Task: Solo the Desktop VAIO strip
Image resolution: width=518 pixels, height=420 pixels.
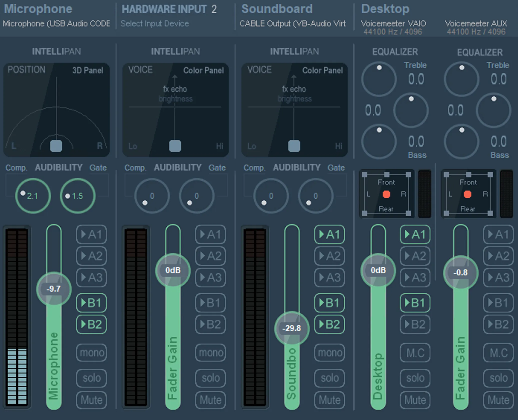Action: pyautogui.click(x=415, y=378)
